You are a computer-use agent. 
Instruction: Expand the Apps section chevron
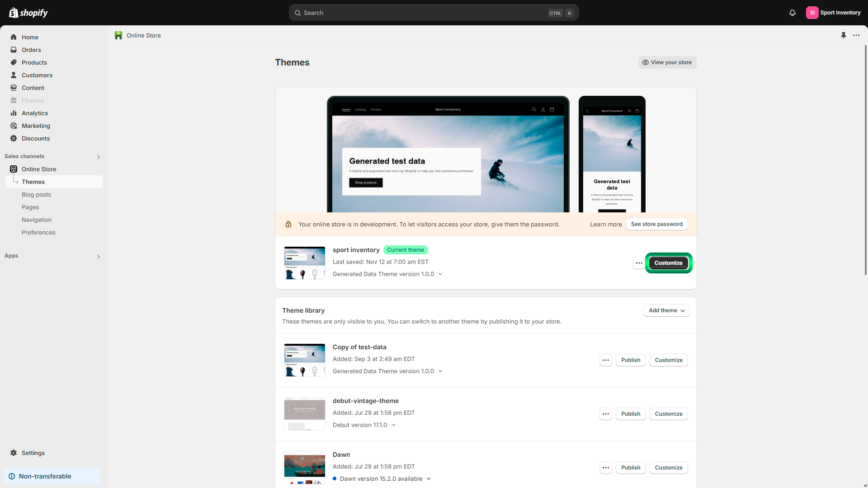[99, 256]
